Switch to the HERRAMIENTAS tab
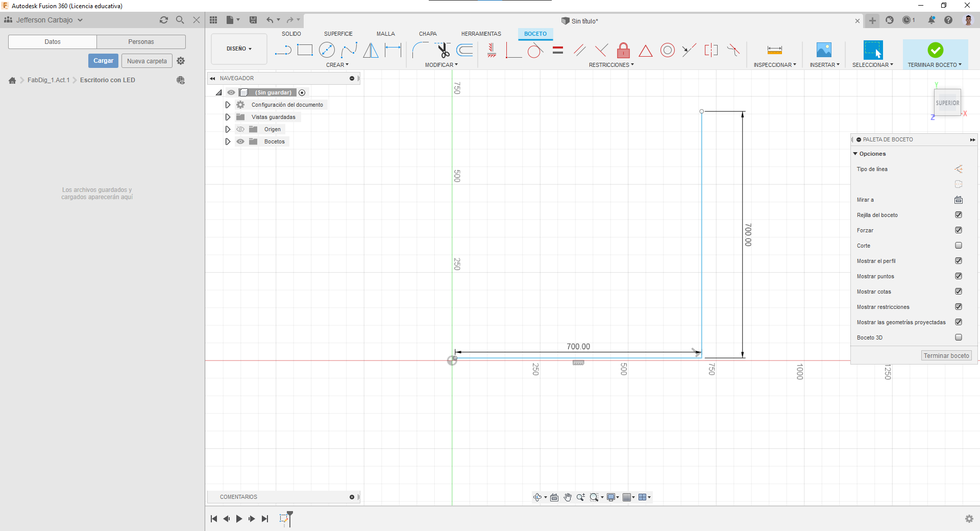Screen dimensions: 980x531 (481, 34)
